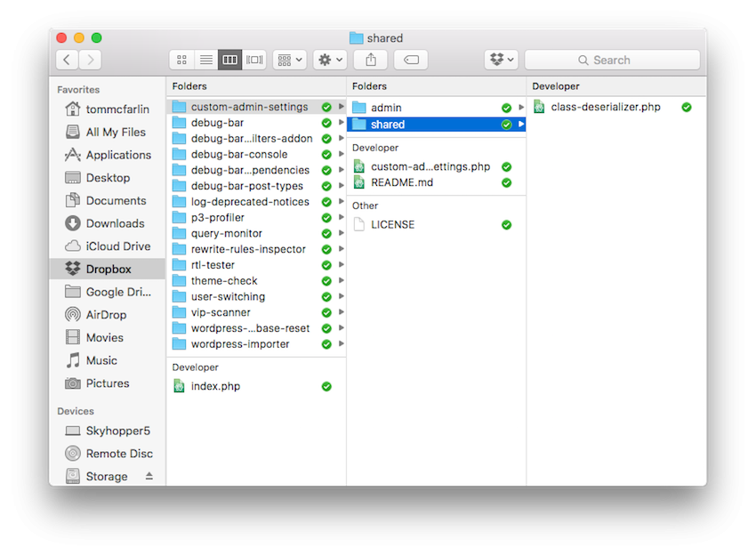Image resolution: width=756 pixels, height=556 pixels.
Task: Open Documents from the sidebar
Action: (108, 200)
